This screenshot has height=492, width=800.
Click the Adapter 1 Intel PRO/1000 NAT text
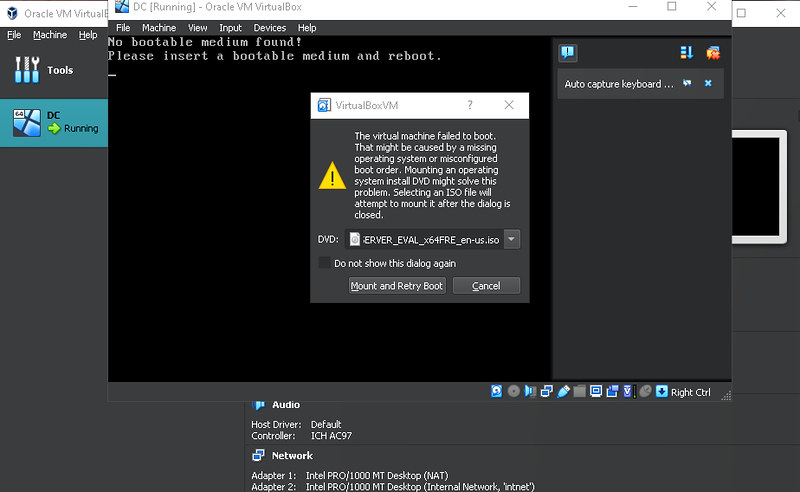377,475
